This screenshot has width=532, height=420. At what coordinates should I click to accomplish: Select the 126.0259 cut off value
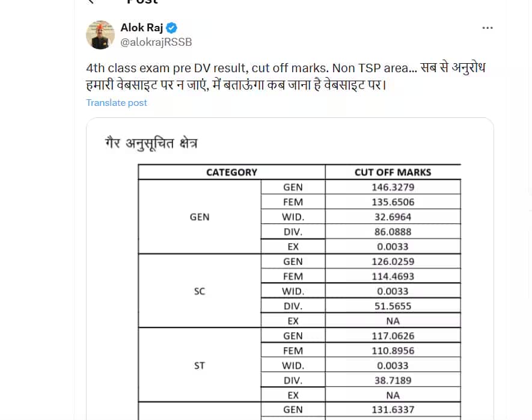pyautogui.click(x=393, y=262)
